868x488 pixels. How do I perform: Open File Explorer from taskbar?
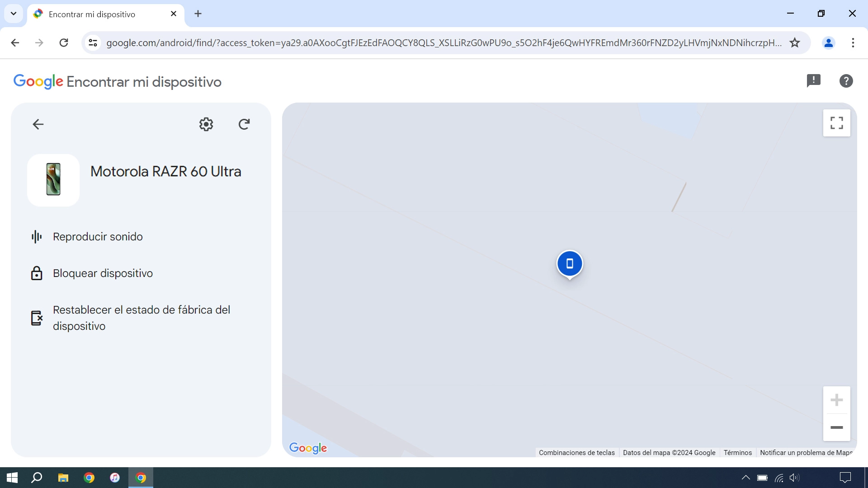tap(63, 478)
